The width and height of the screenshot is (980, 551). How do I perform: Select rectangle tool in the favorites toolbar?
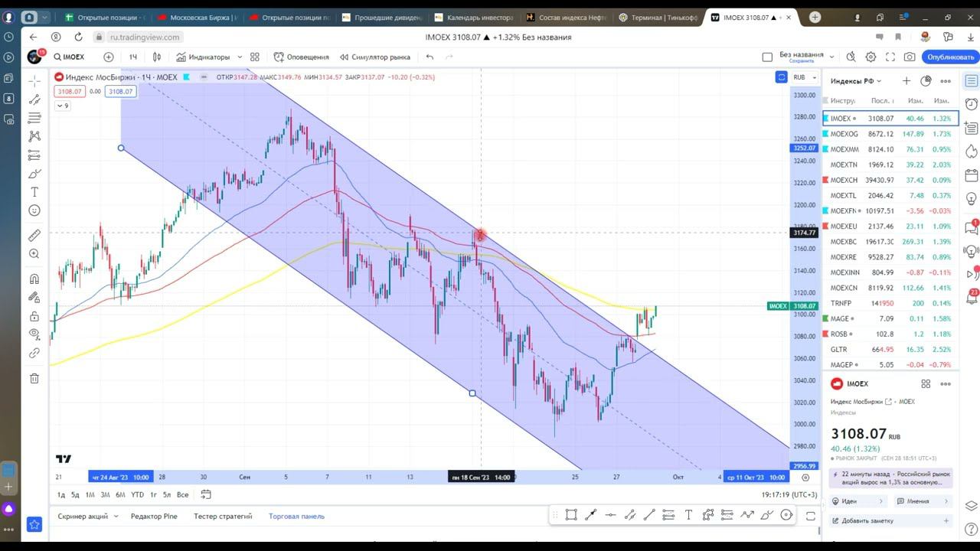571,515
